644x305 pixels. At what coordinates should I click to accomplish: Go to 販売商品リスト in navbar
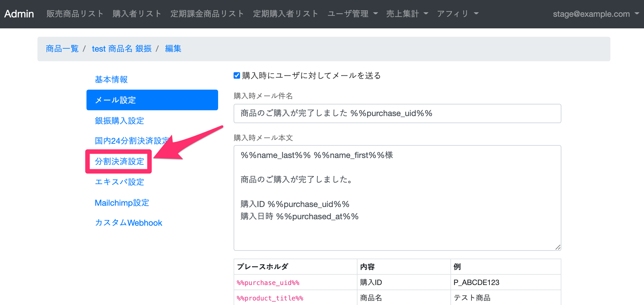pyautogui.click(x=75, y=14)
